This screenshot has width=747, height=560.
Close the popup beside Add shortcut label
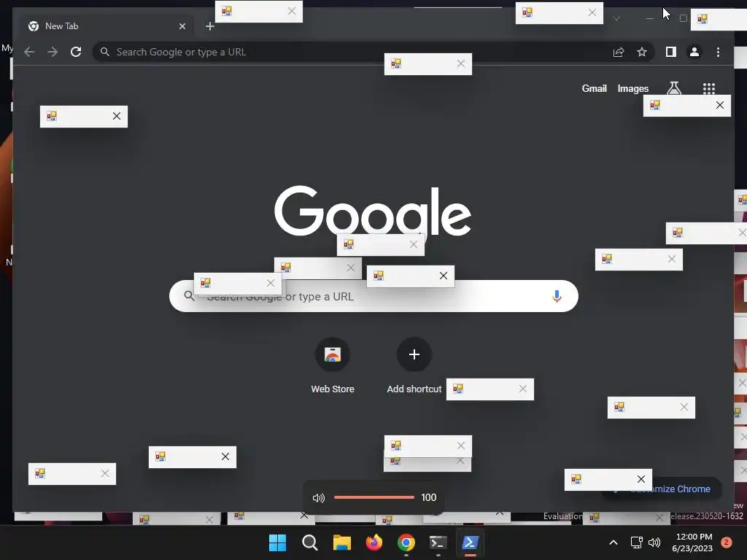522,389
